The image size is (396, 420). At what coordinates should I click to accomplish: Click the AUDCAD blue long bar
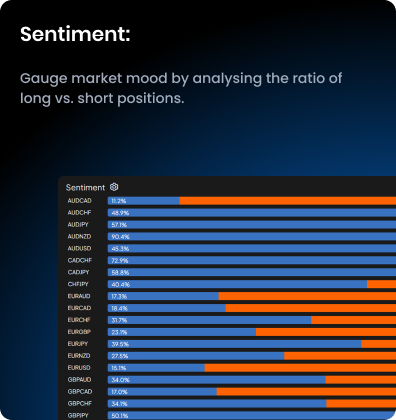click(x=144, y=201)
